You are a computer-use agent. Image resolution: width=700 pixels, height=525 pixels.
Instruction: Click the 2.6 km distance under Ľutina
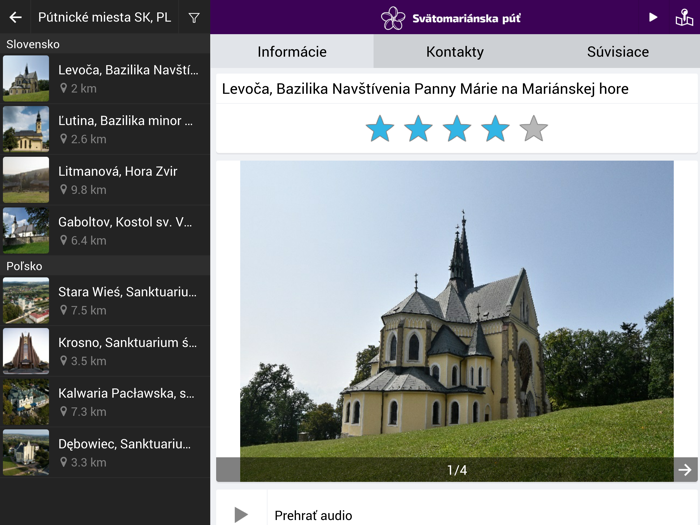tap(88, 139)
